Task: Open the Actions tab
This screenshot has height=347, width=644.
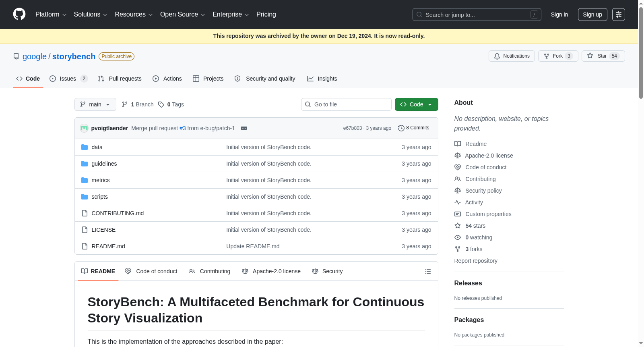Action: [x=167, y=79]
